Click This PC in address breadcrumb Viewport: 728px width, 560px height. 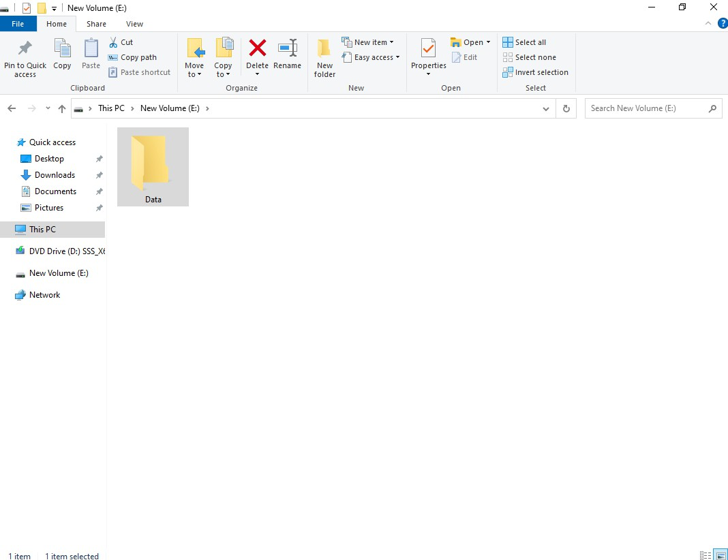click(111, 108)
